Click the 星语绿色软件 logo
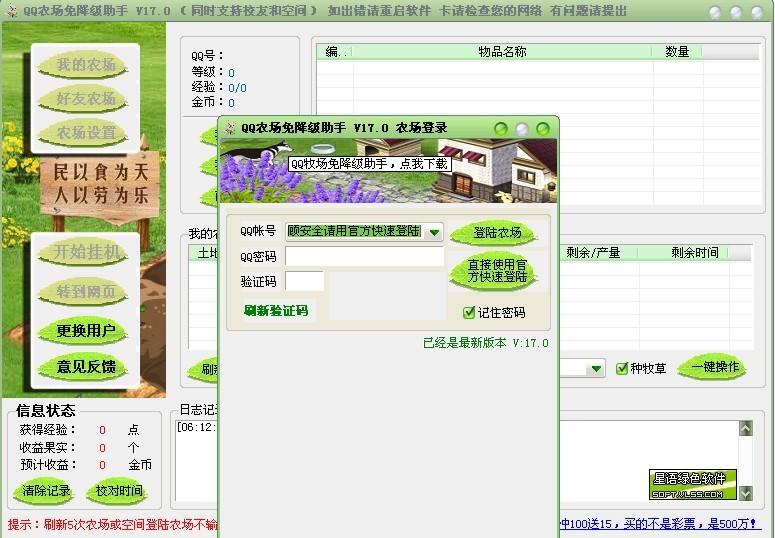The image size is (775, 538). pyautogui.click(x=692, y=484)
